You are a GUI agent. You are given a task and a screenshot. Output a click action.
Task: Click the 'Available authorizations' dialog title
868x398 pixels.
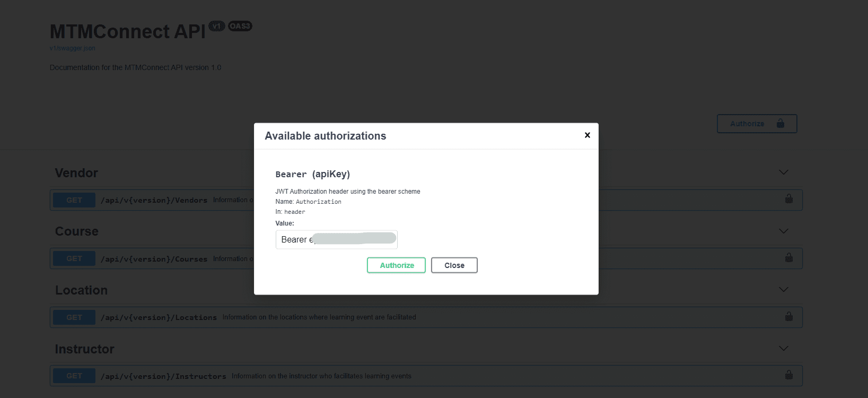coord(326,136)
